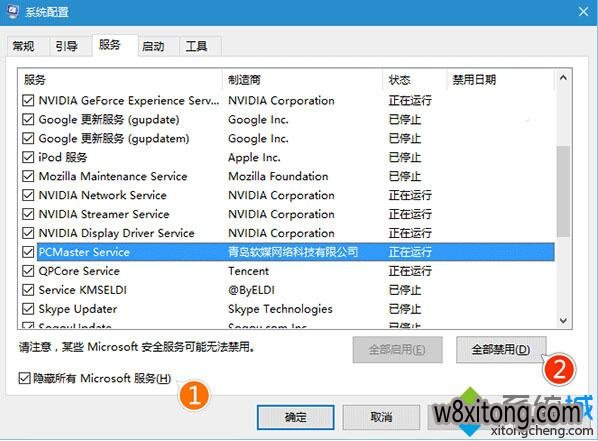The height and width of the screenshot is (441, 598).
Task: Uncheck NVIDIA GeForce Experience Service checkbox
Action: coord(28,100)
